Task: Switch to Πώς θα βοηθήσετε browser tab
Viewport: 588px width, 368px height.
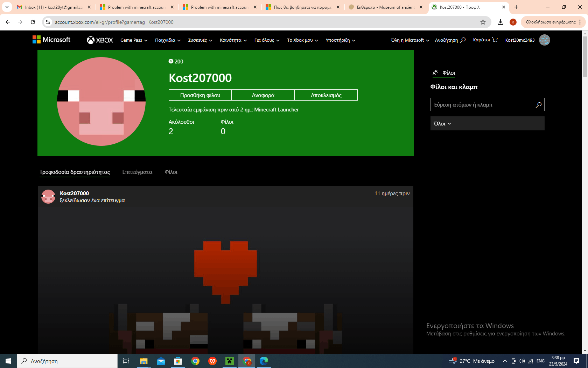Action: pos(302,7)
